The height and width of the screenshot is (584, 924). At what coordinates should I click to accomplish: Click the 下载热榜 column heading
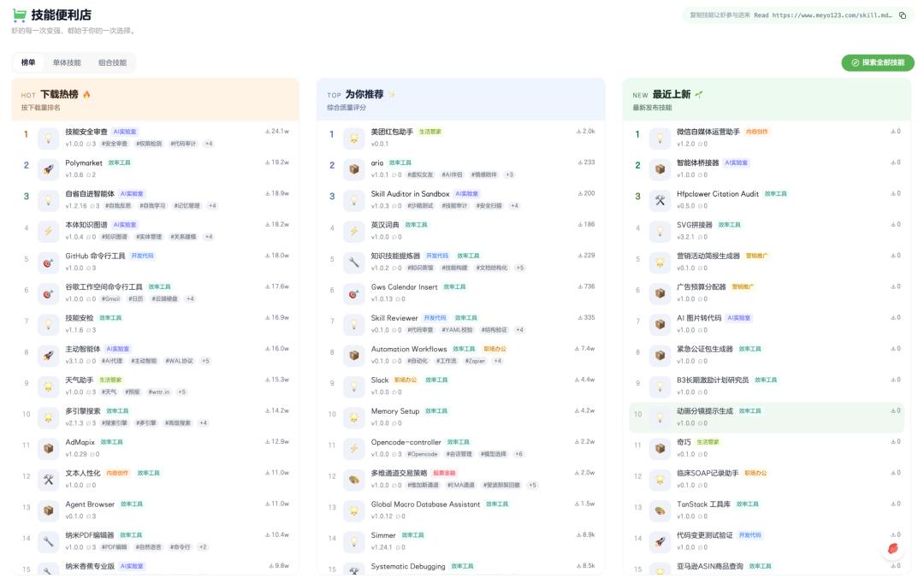tap(60, 94)
